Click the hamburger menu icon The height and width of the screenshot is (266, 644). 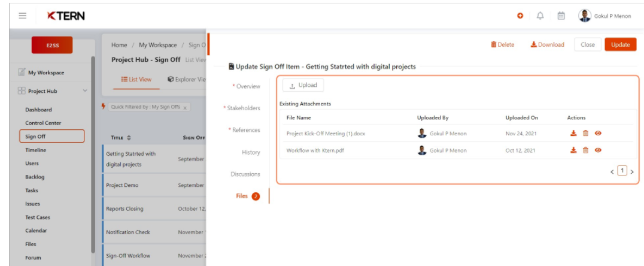22,16
